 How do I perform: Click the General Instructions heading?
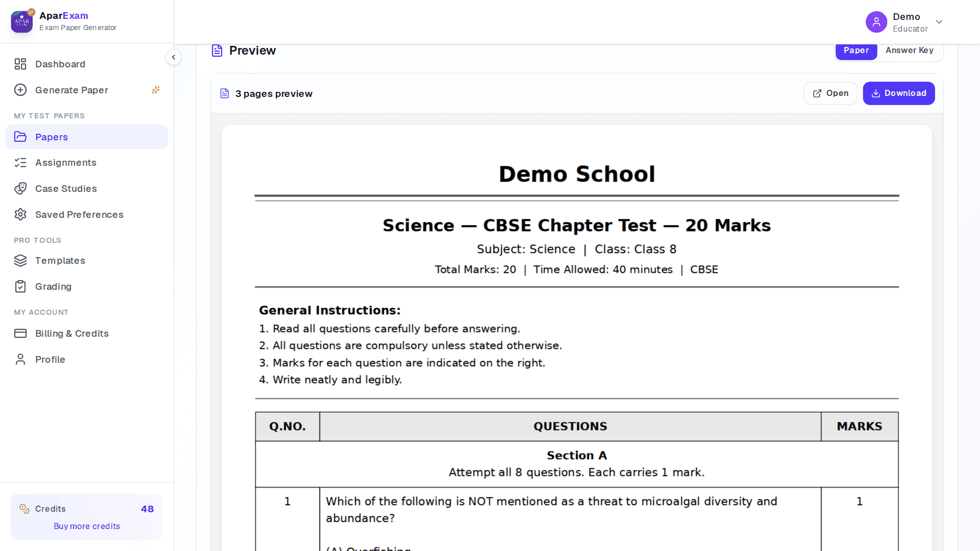coord(330,310)
